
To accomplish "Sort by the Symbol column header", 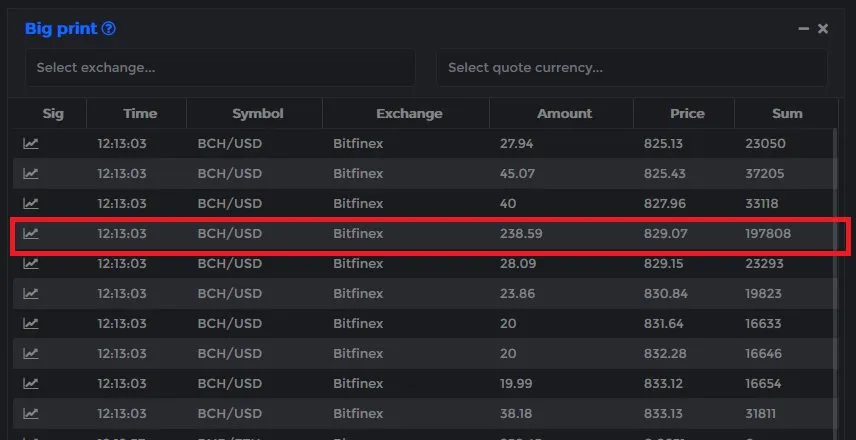I will pyautogui.click(x=258, y=114).
